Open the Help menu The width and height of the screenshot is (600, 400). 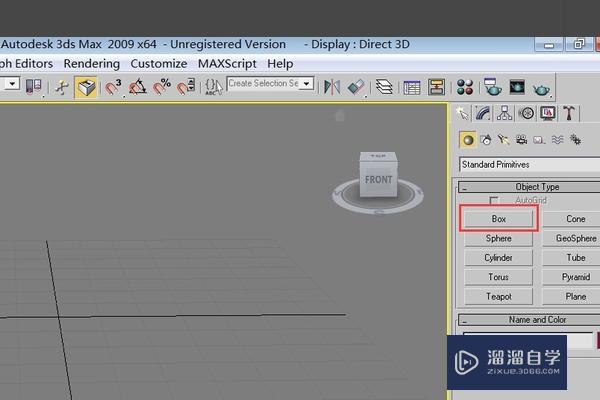(x=280, y=64)
